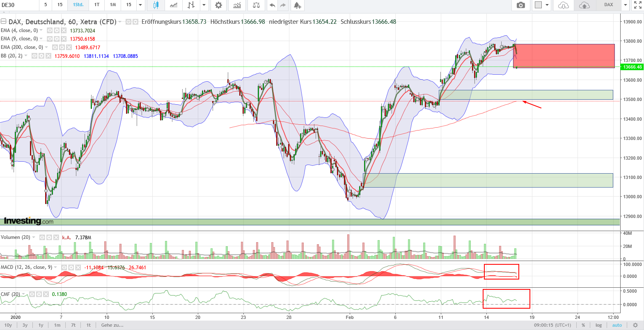This screenshot has width=644, height=330.
Task: Select the 1Std. hourly interval
Action: click(x=78, y=5)
